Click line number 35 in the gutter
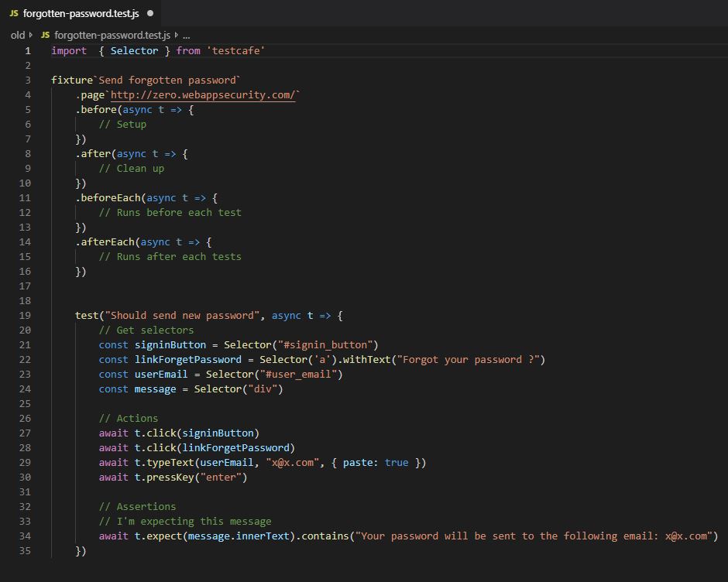 25,551
